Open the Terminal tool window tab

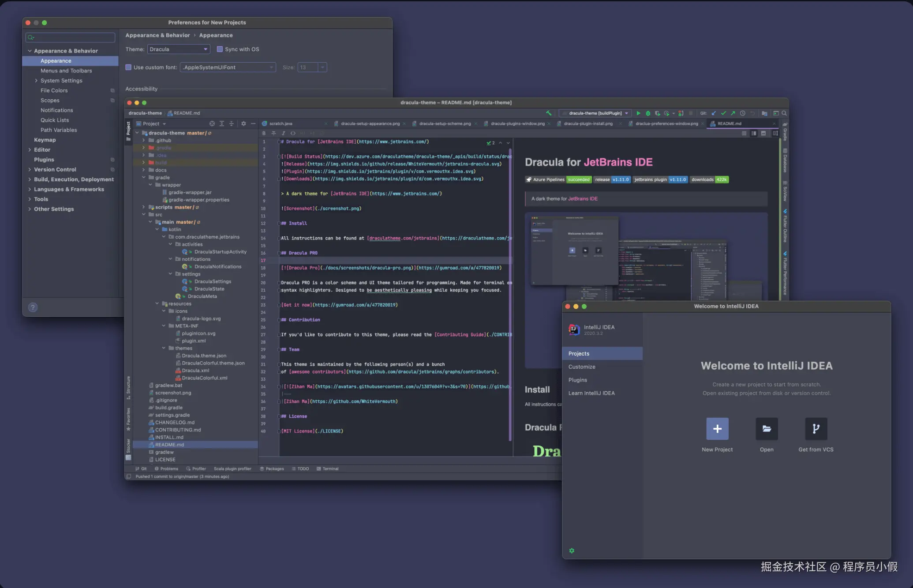click(x=330, y=469)
